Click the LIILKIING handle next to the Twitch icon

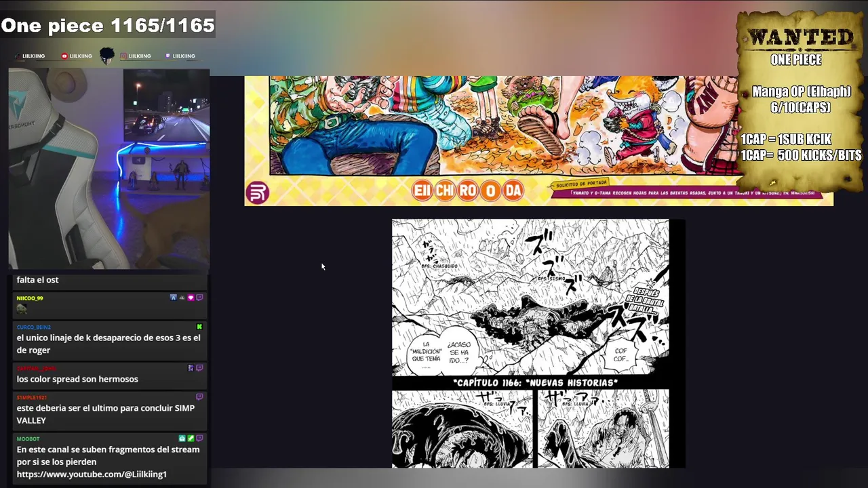[184, 56]
